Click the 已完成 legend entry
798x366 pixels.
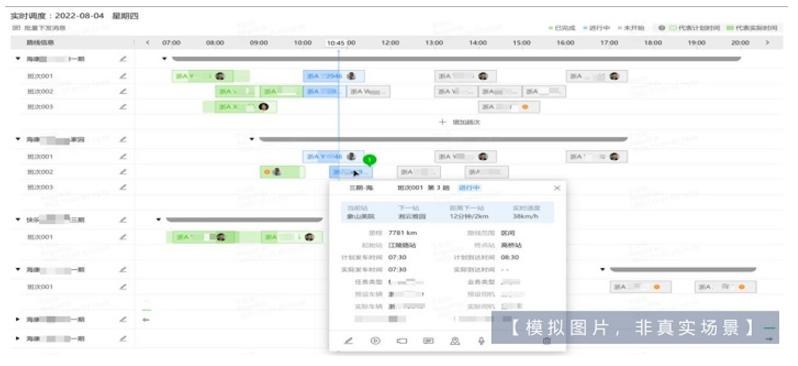pyautogui.click(x=563, y=28)
